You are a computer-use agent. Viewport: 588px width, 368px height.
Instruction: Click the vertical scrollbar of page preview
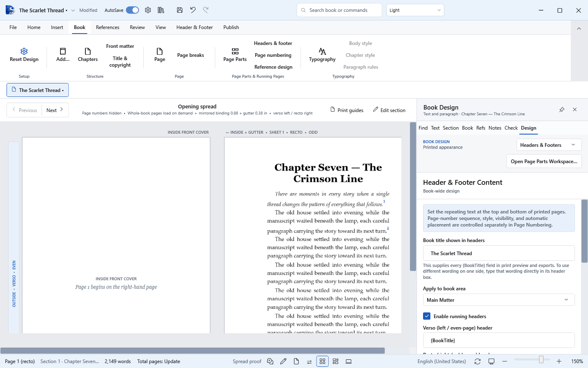pyautogui.click(x=413, y=197)
